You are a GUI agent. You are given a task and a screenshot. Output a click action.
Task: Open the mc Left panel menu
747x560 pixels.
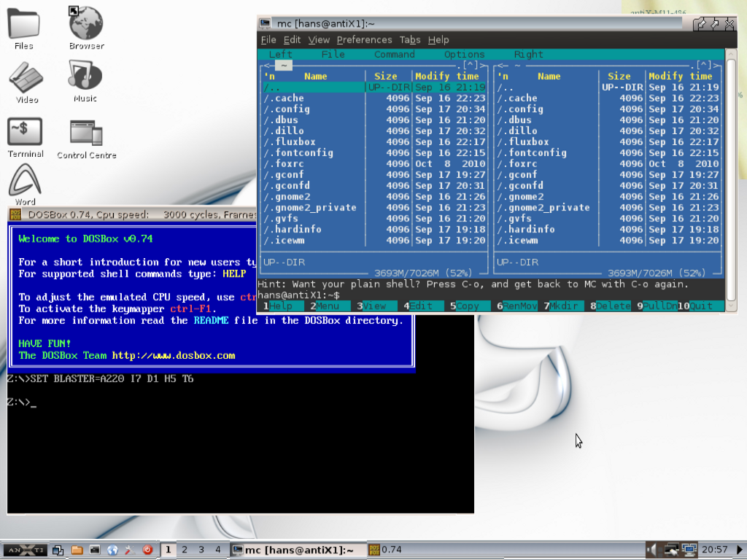(x=281, y=54)
